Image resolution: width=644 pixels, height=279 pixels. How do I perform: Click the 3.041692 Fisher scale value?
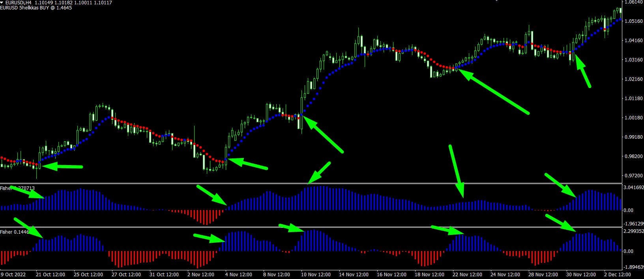click(x=634, y=188)
